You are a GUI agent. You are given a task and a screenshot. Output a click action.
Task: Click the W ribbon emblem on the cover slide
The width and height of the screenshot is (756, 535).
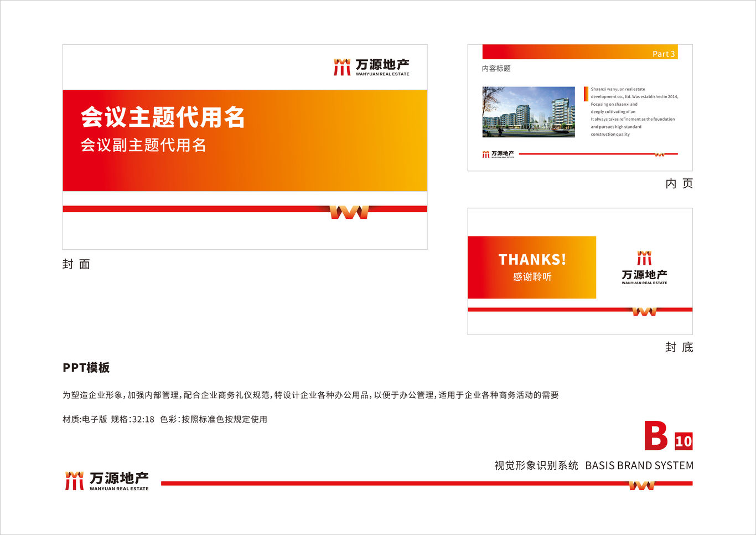(x=349, y=212)
